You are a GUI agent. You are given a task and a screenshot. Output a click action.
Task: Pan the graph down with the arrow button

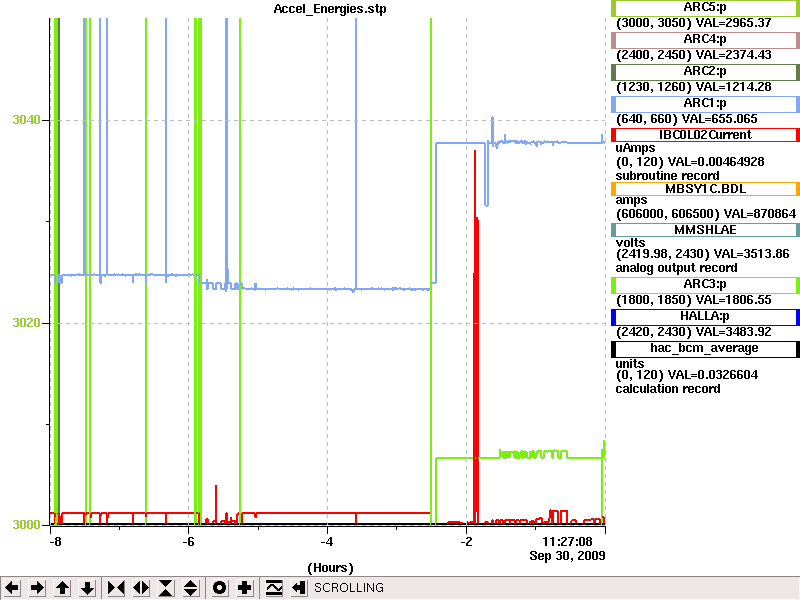[87, 588]
